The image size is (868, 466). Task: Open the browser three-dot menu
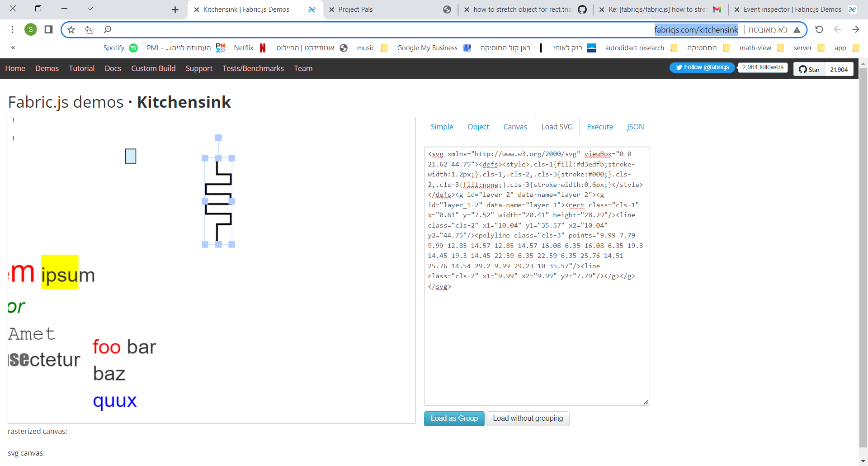point(12,29)
